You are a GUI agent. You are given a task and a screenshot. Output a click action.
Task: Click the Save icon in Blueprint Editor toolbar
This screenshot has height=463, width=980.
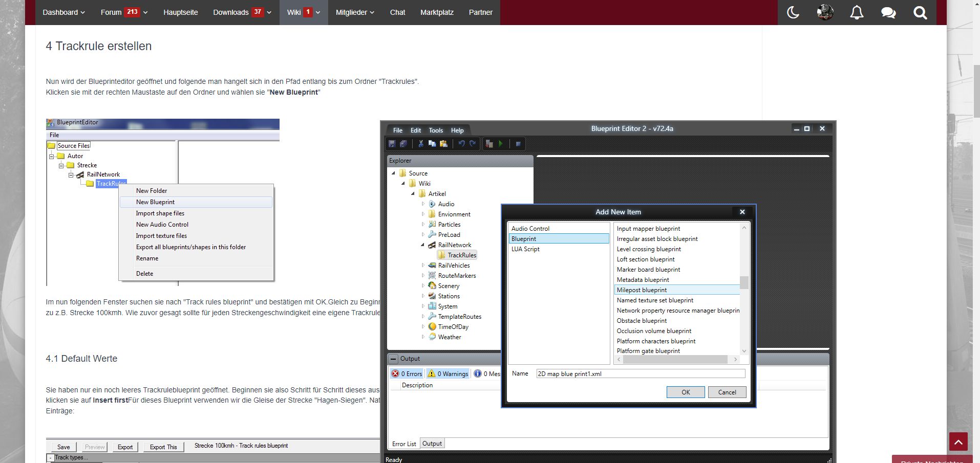click(392, 144)
